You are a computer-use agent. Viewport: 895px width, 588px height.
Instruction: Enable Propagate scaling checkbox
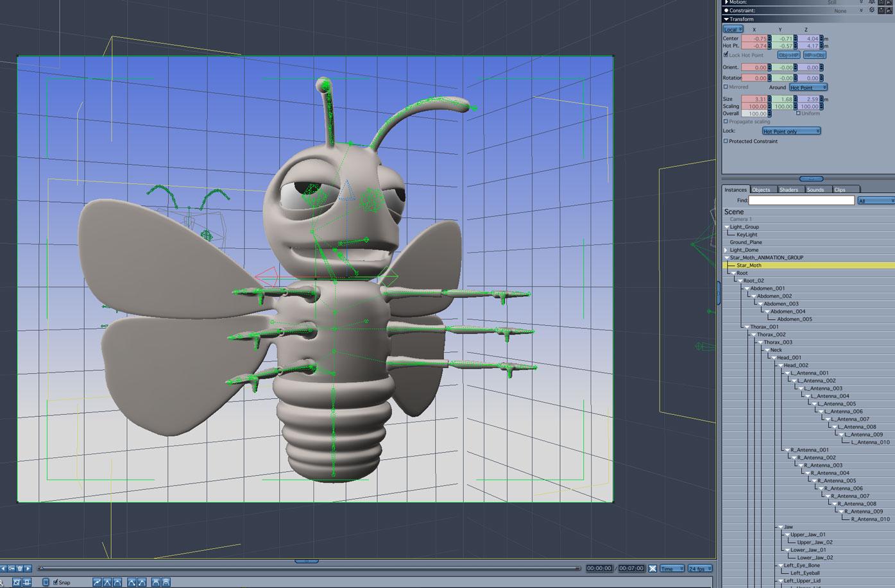tap(726, 121)
